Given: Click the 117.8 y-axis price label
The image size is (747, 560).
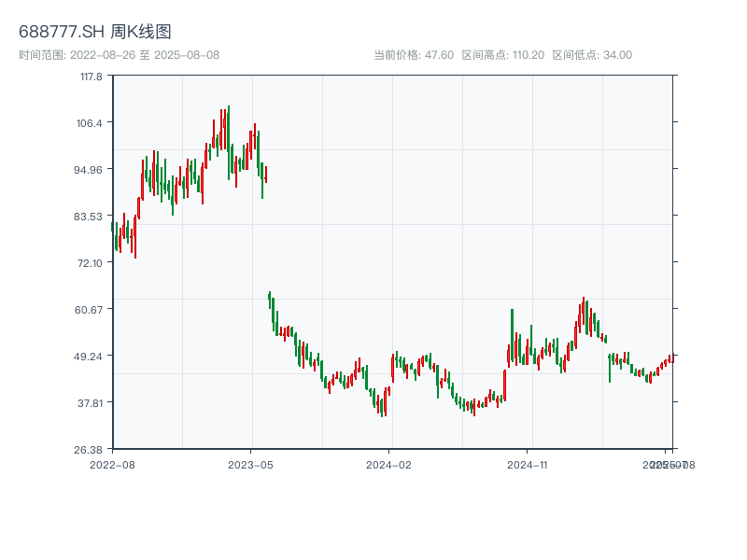Looking at the screenshot, I should [91, 77].
